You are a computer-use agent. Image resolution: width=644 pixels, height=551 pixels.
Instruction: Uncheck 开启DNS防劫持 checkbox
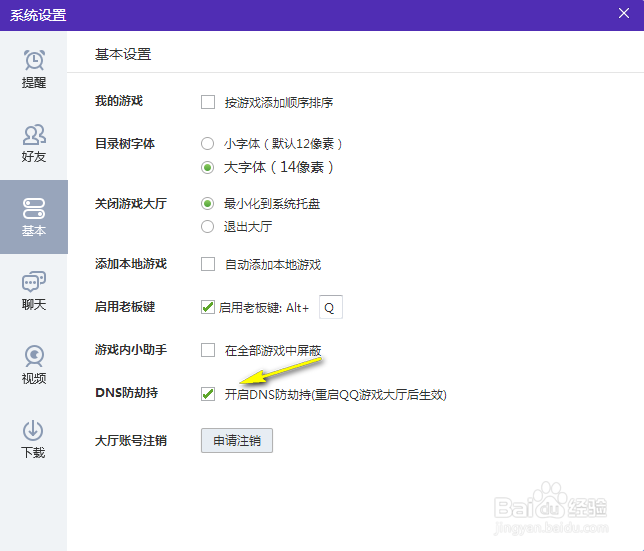coord(208,394)
